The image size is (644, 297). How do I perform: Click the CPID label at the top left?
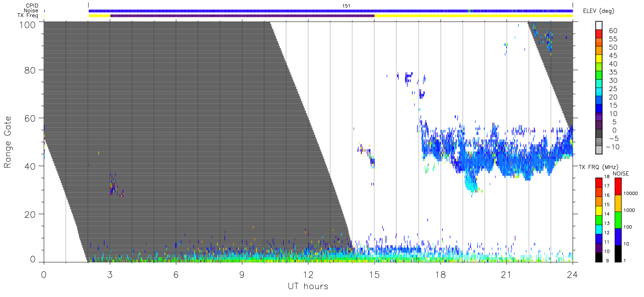32,6
